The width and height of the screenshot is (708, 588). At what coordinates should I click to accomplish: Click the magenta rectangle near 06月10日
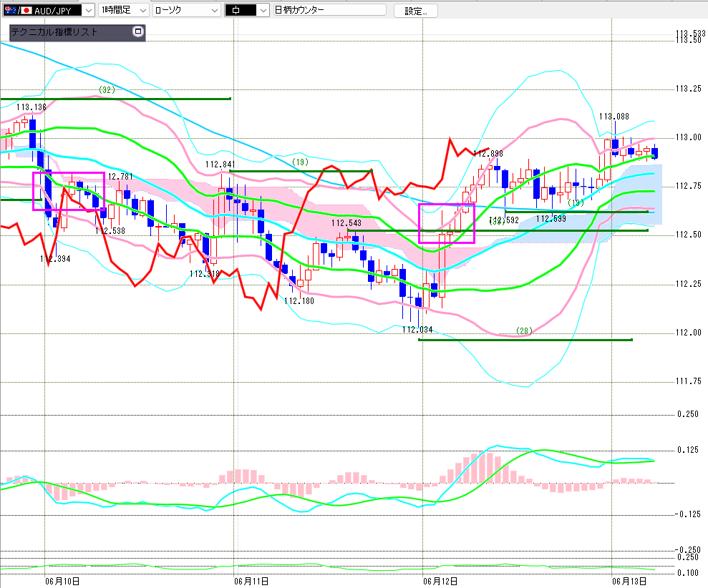pyautogui.click(x=69, y=191)
